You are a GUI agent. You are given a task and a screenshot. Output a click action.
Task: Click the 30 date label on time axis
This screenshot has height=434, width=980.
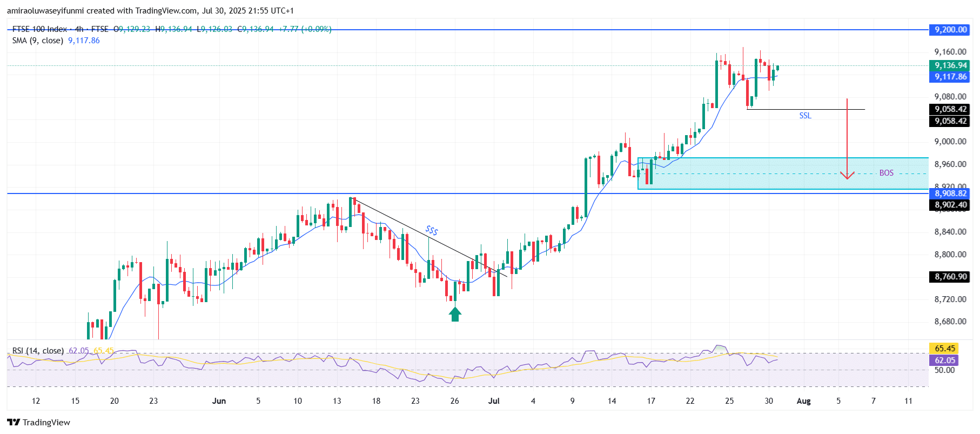pos(769,401)
